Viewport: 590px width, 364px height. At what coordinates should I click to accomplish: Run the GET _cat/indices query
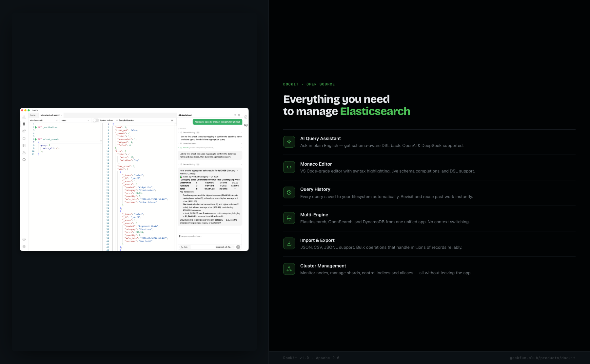tap(36, 127)
